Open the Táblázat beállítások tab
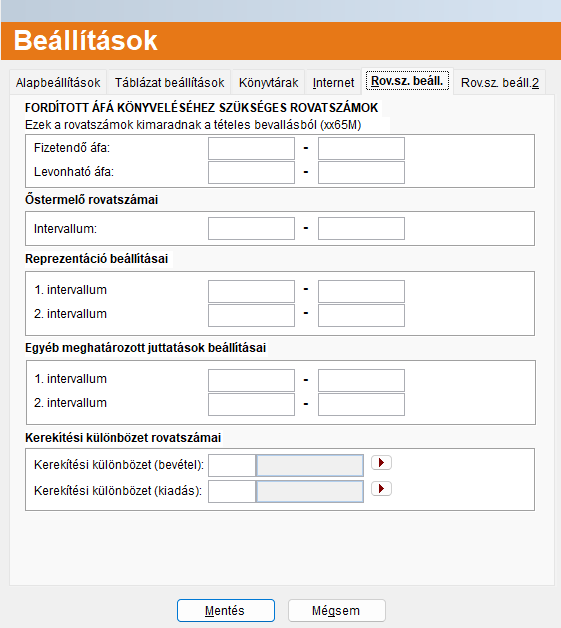 click(169, 83)
